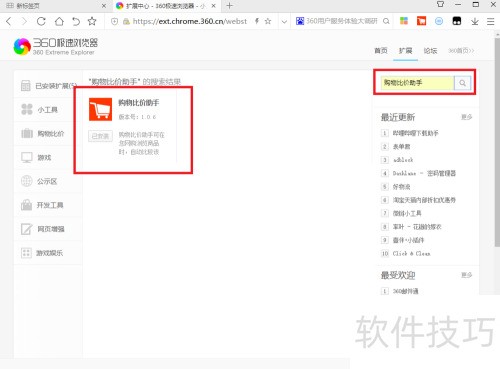Click the extension search input with 购物比价助手

click(x=417, y=83)
